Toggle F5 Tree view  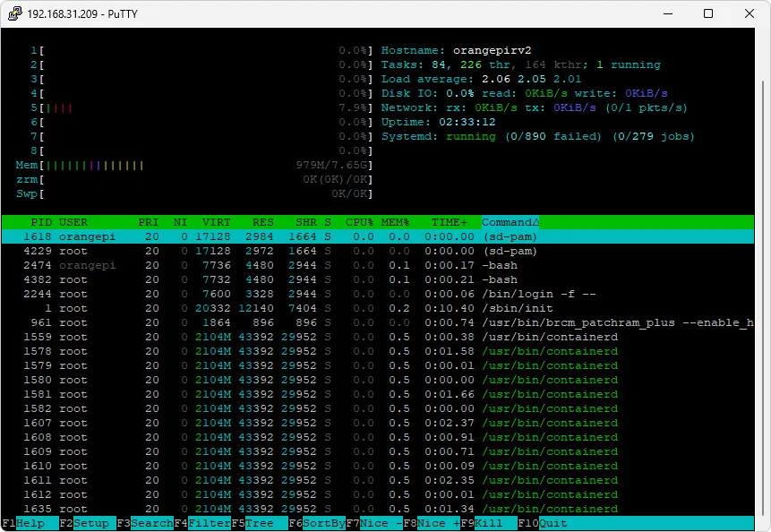click(x=259, y=523)
